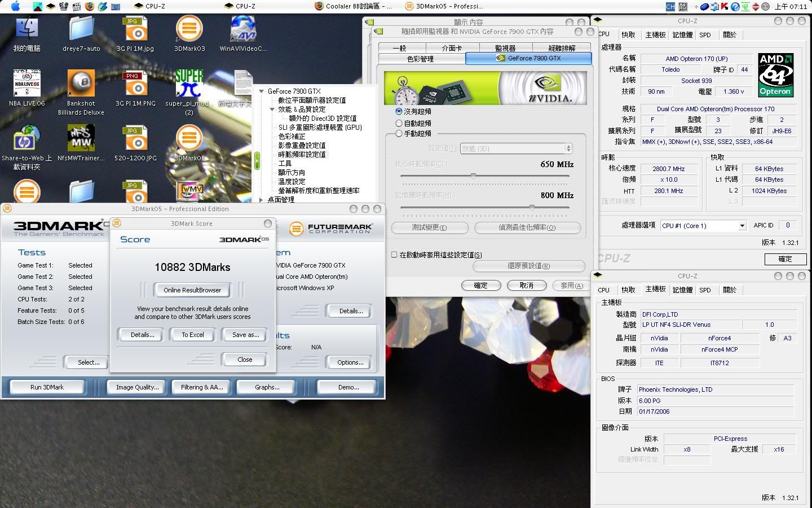The image size is (812, 508).
Task: Click the Run 3DMark button
Action: pyautogui.click(x=47, y=387)
